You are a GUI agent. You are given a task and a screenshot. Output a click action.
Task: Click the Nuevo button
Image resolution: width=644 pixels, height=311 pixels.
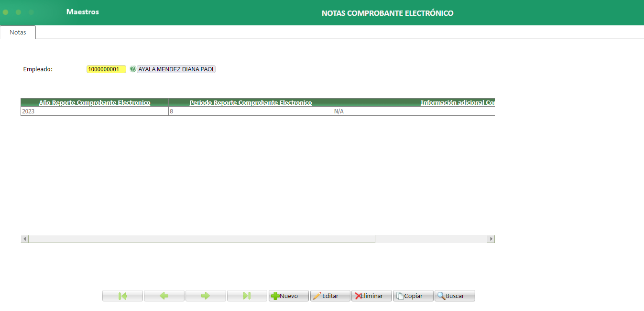click(x=289, y=296)
